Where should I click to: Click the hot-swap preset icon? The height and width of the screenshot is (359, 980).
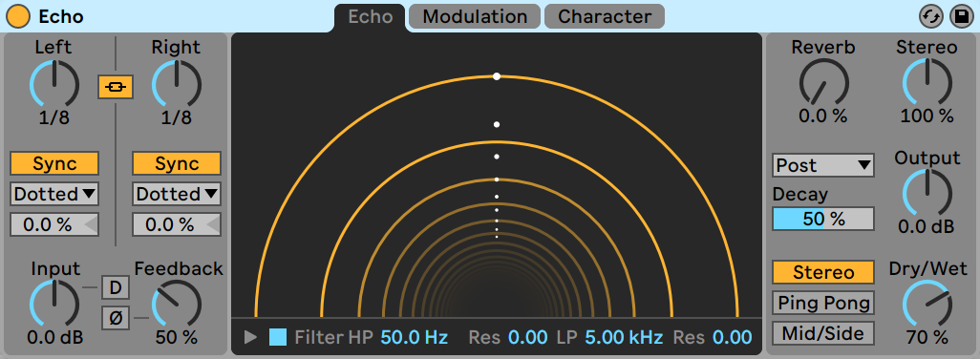coord(931,17)
